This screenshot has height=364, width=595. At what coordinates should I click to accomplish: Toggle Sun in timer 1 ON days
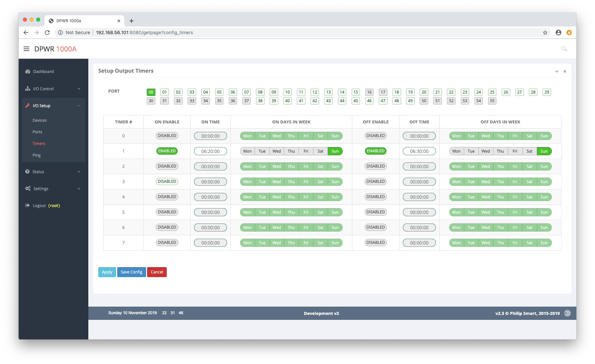click(x=335, y=151)
